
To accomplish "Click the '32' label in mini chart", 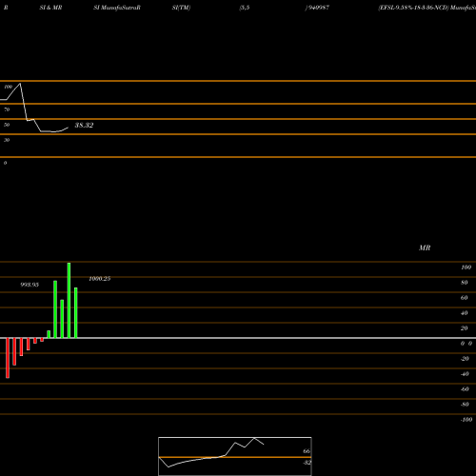I will click(x=307, y=463).
